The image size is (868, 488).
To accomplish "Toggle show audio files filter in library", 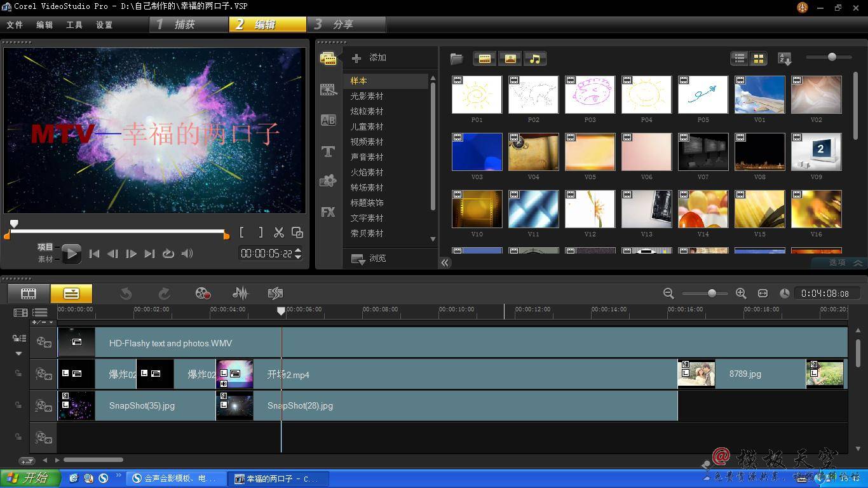I will pos(535,58).
